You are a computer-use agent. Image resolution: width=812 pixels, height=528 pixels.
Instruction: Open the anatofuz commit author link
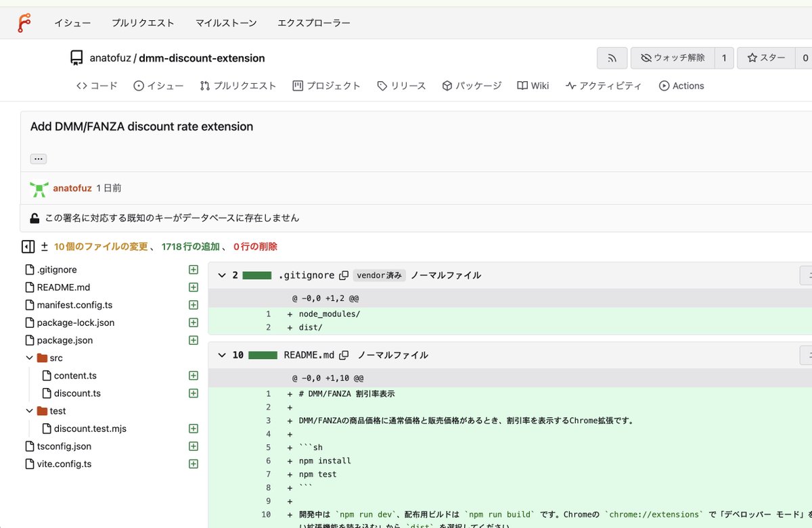click(x=72, y=188)
